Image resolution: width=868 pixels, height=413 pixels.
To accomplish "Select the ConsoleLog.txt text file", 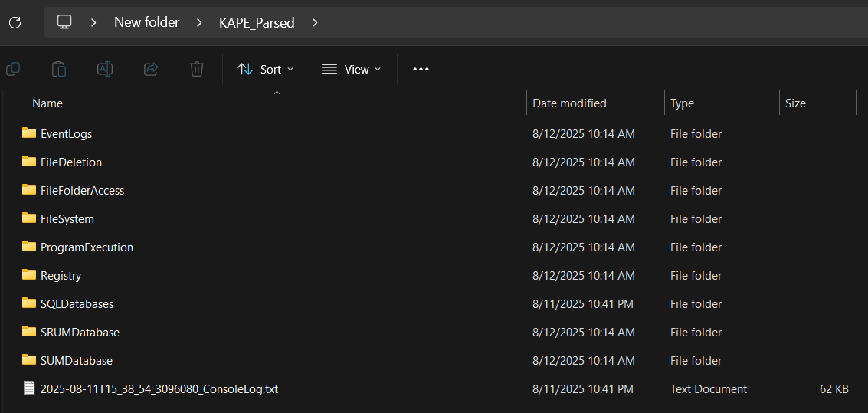I will point(159,389).
